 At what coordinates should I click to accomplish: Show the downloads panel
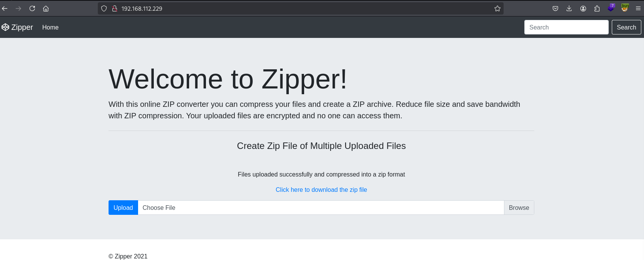pos(569,8)
